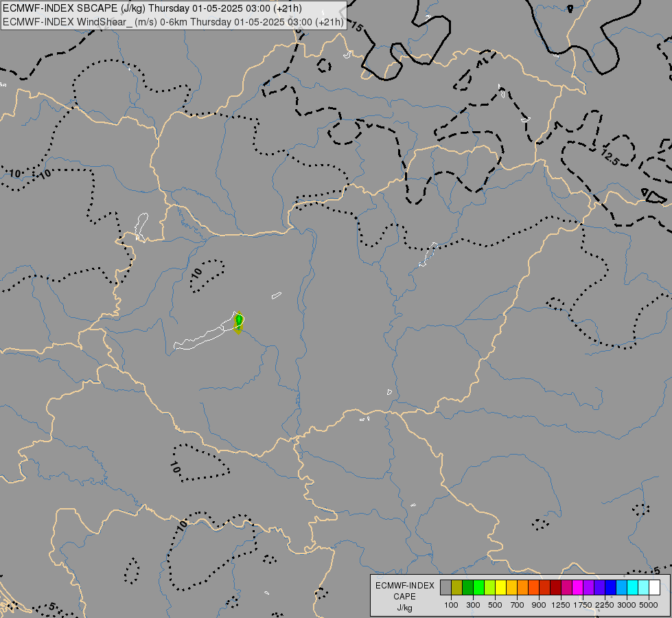Click the ECMWF-INDEX label in legend box
The image size is (672, 618).
(404, 586)
